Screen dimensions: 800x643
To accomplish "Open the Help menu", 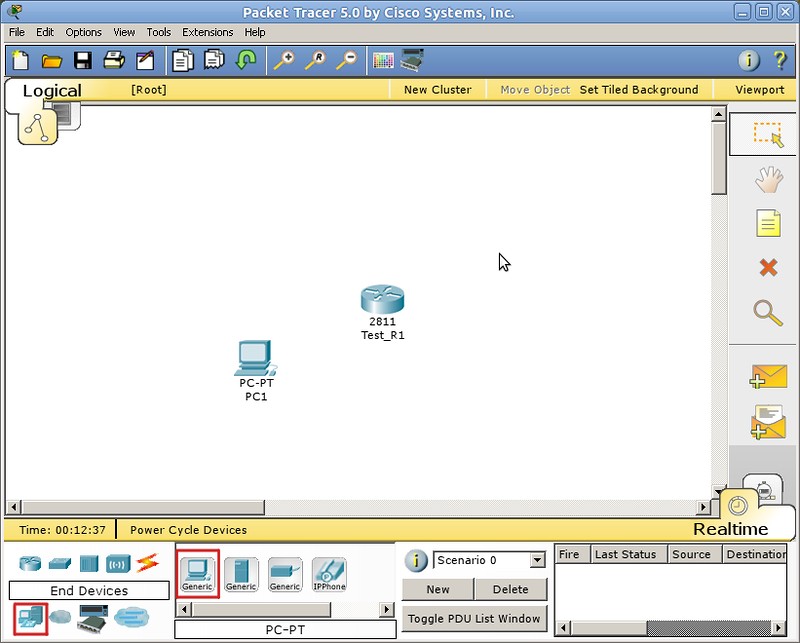I will tap(255, 32).
